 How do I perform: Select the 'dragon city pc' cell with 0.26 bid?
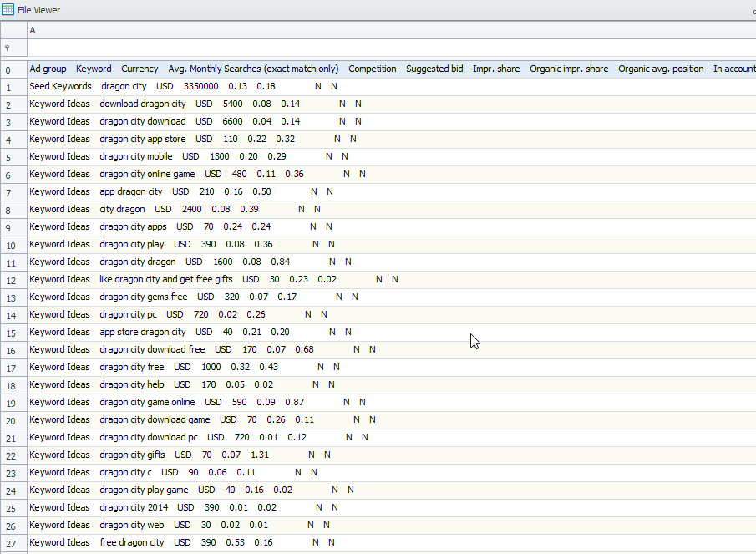pyautogui.click(x=392, y=314)
